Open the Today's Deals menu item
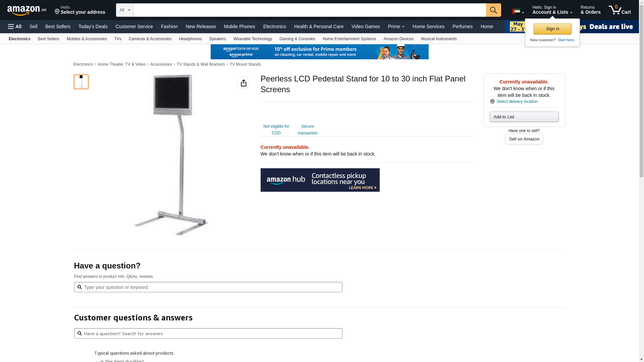 pos(93,26)
